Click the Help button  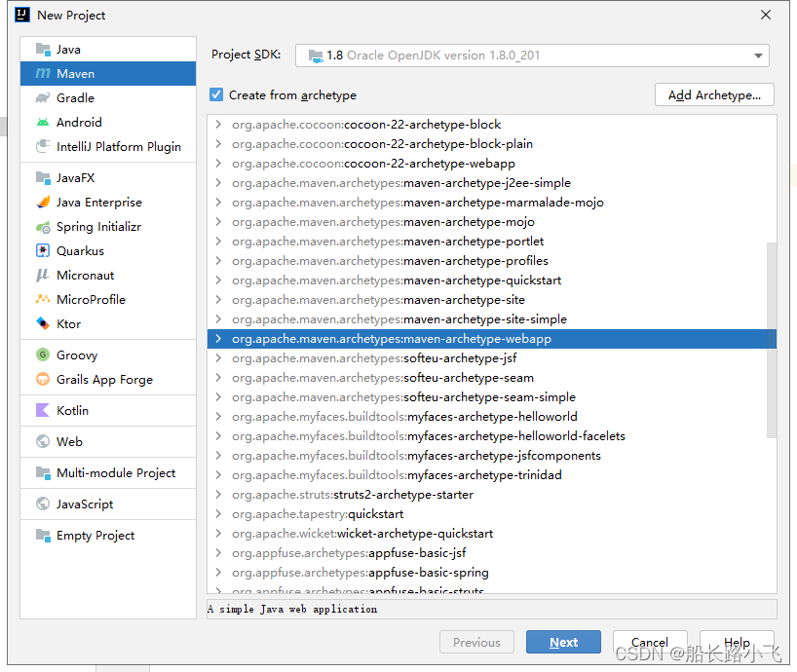point(737,642)
